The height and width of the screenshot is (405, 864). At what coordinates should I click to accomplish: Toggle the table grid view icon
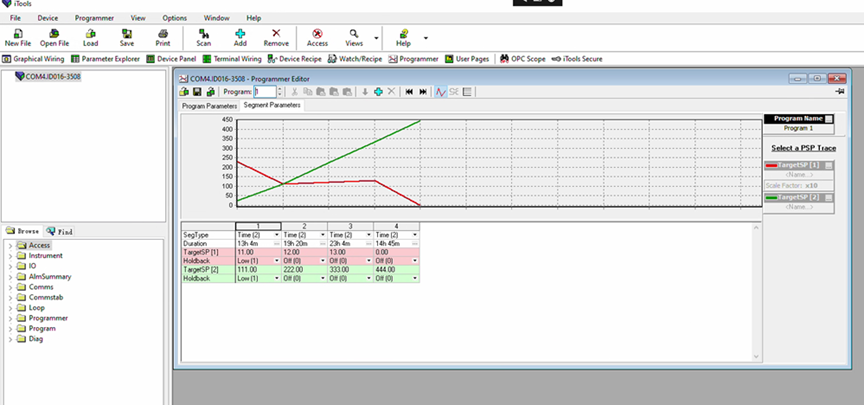[467, 92]
